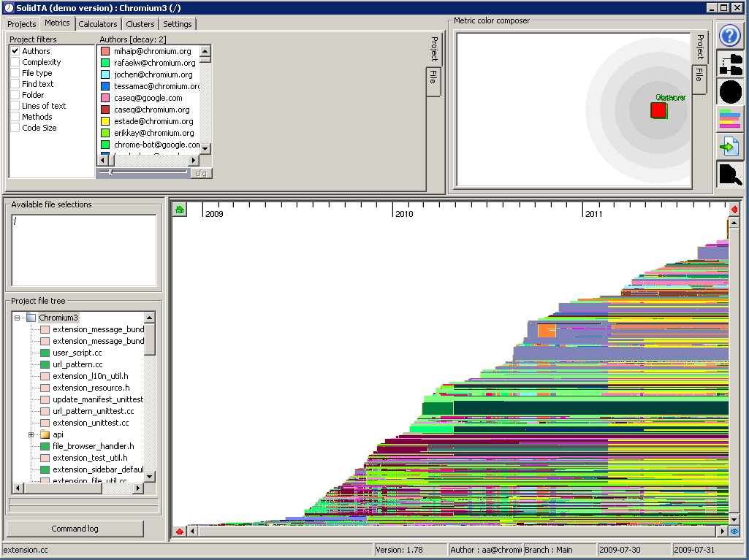Click the author decay slider handle
The width and height of the screenshot is (749, 560).
[110, 172]
